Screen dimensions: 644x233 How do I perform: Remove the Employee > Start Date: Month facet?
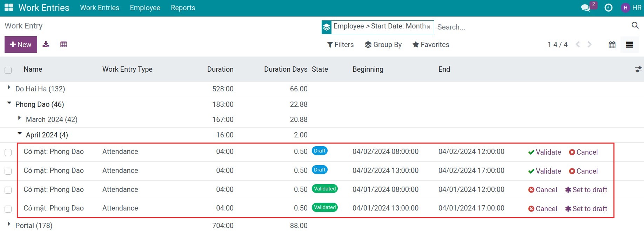click(428, 27)
